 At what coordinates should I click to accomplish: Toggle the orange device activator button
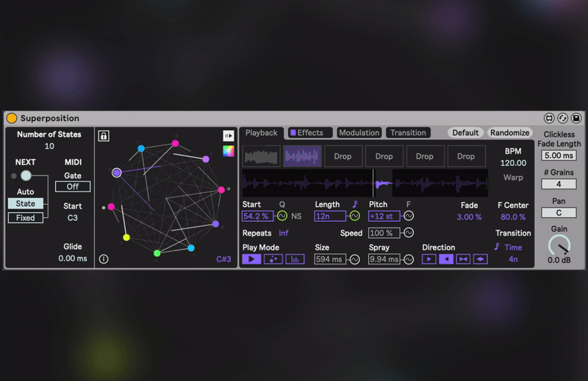(12, 118)
